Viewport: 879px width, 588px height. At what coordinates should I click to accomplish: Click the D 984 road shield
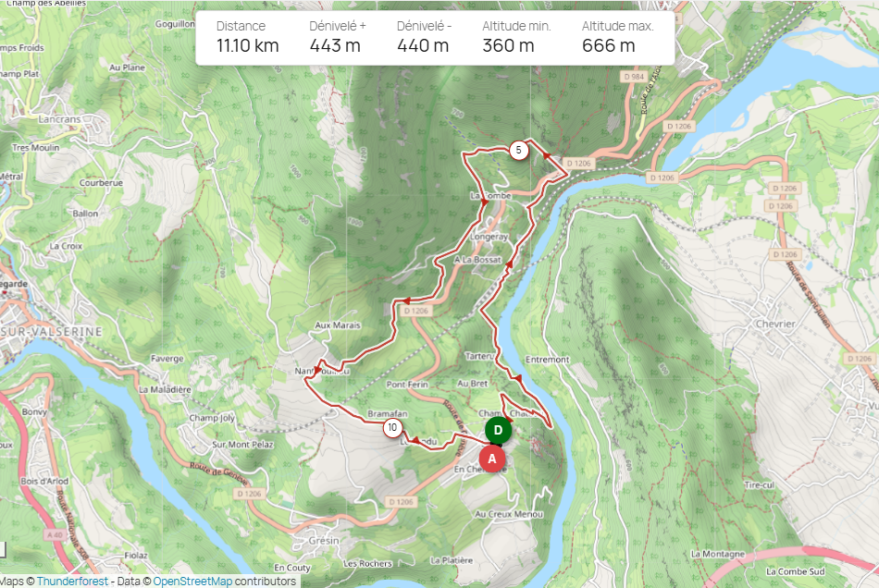(x=634, y=77)
